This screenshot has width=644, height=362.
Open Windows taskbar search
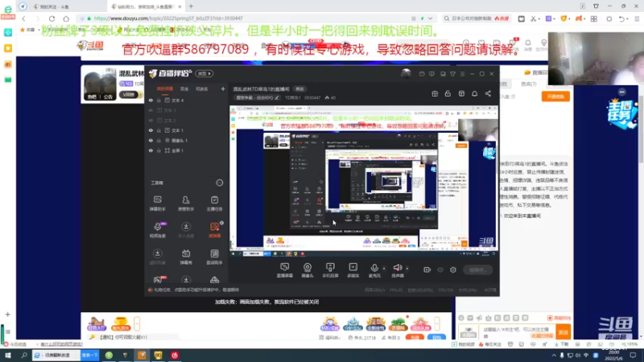coord(24,355)
